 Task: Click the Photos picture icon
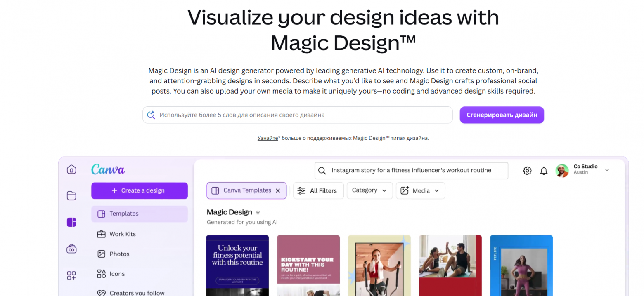[101, 254]
